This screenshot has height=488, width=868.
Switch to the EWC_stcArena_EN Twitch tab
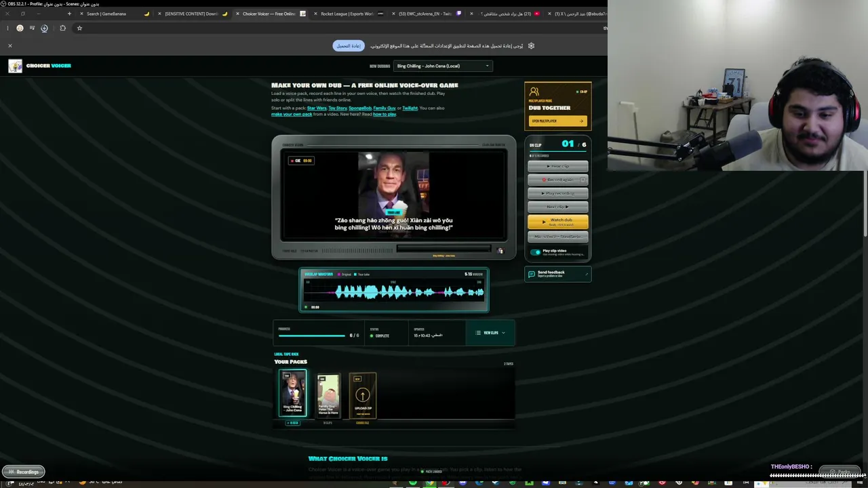click(x=427, y=14)
